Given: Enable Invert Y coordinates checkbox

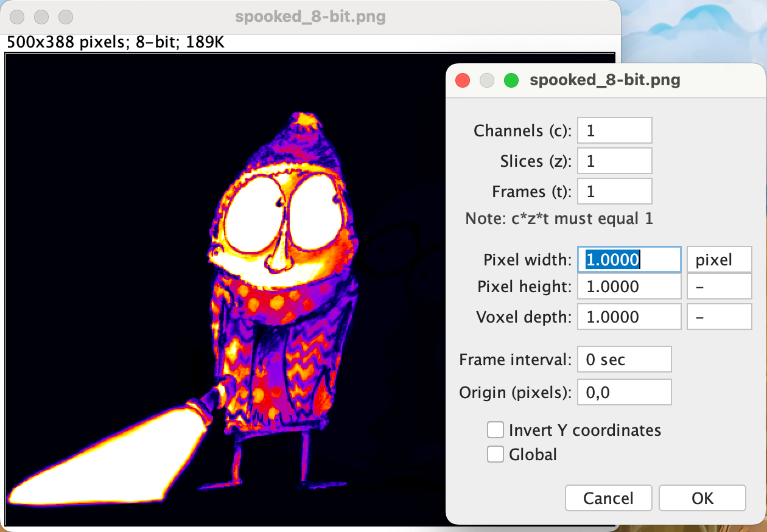Looking at the screenshot, I should click(496, 430).
